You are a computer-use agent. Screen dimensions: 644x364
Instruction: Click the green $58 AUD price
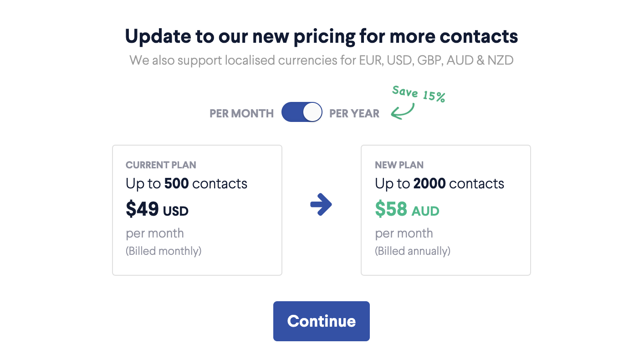click(x=407, y=209)
